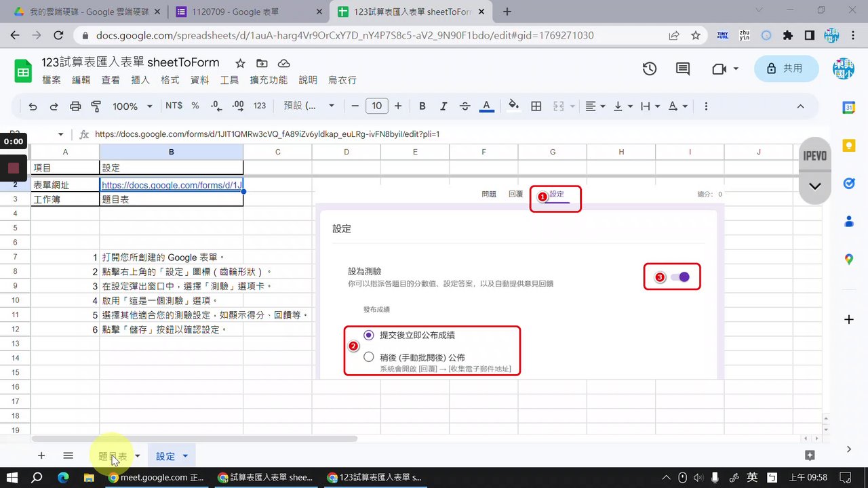Viewport: 868px width, 488px height.
Task: Check the cloud save status icon
Action: pyautogui.click(x=284, y=63)
